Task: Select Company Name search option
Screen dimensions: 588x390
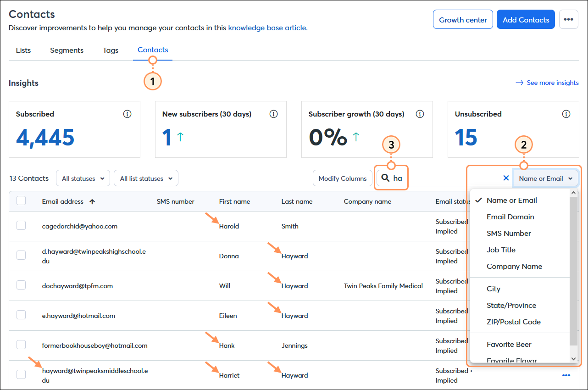Action: pos(520,266)
